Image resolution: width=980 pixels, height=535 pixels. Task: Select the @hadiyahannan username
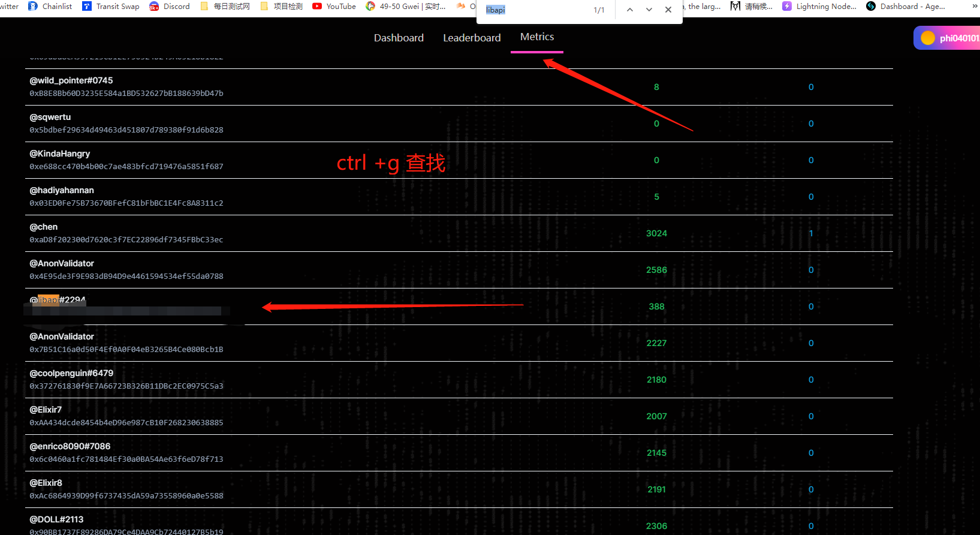tap(62, 190)
